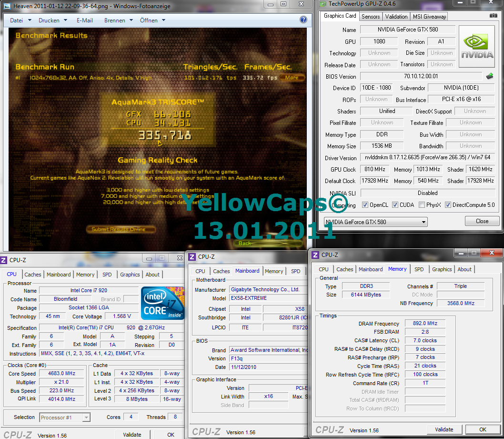The height and width of the screenshot is (439, 504).
Task: Click the Core Speed value 4683.0 MHz
Action: (61, 373)
